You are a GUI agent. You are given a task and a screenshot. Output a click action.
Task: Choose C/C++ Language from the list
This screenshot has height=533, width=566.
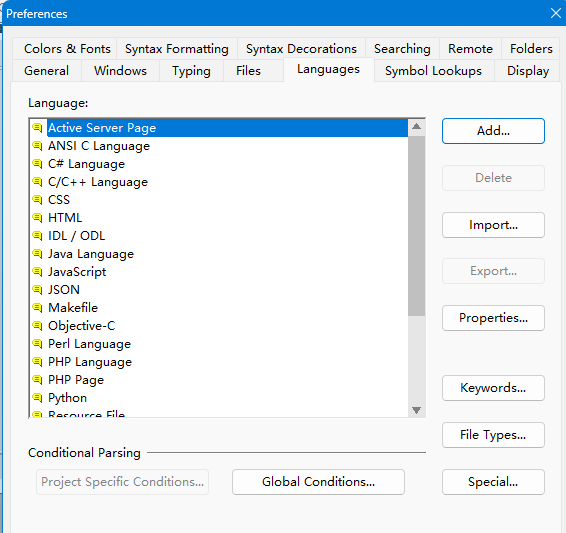[x=219, y=182]
